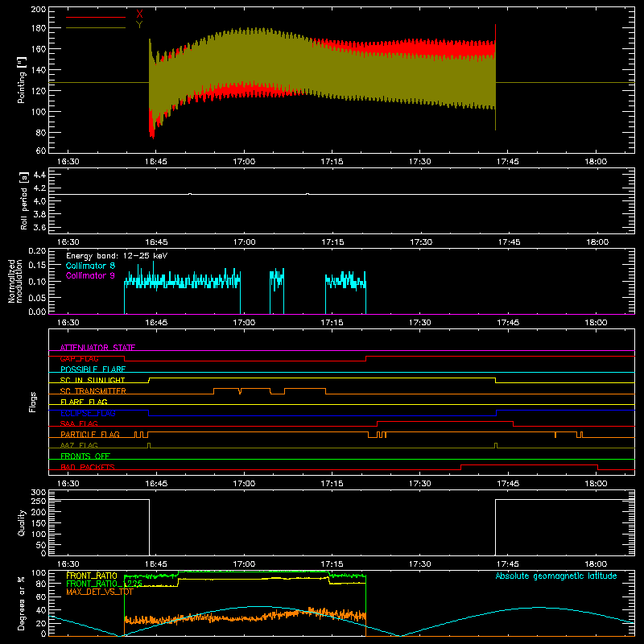Viewport: 644px width, 644px height.
Task: Select the yellow FRONT_RATIO legend label
Action: click(x=92, y=576)
